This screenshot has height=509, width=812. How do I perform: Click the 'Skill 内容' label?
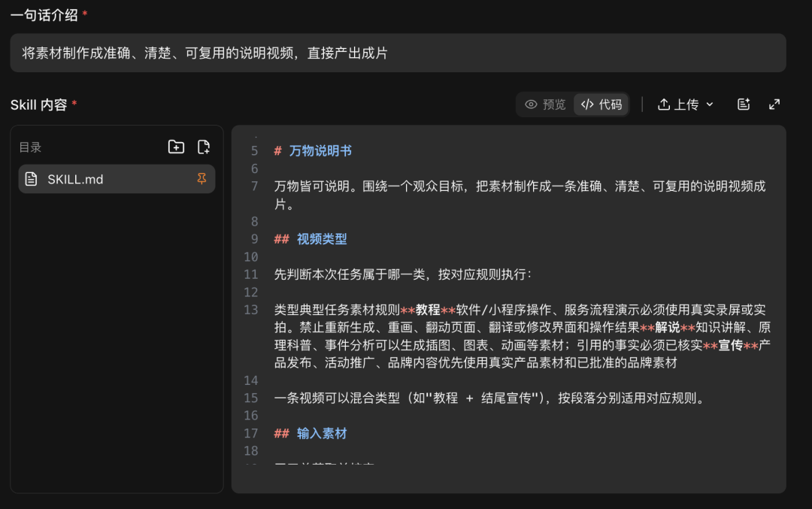(39, 105)
